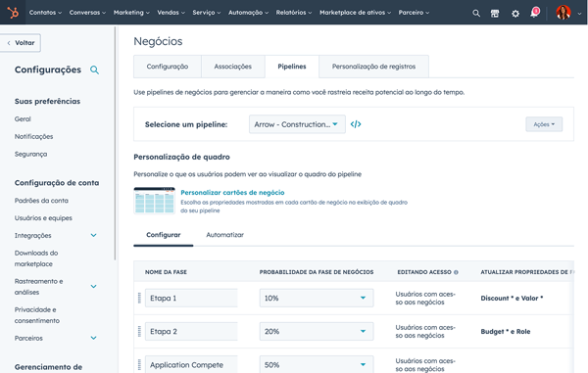Open the 50% probability dropdown
The width and height of the screenshot is (588, 373).
point(317,364)
